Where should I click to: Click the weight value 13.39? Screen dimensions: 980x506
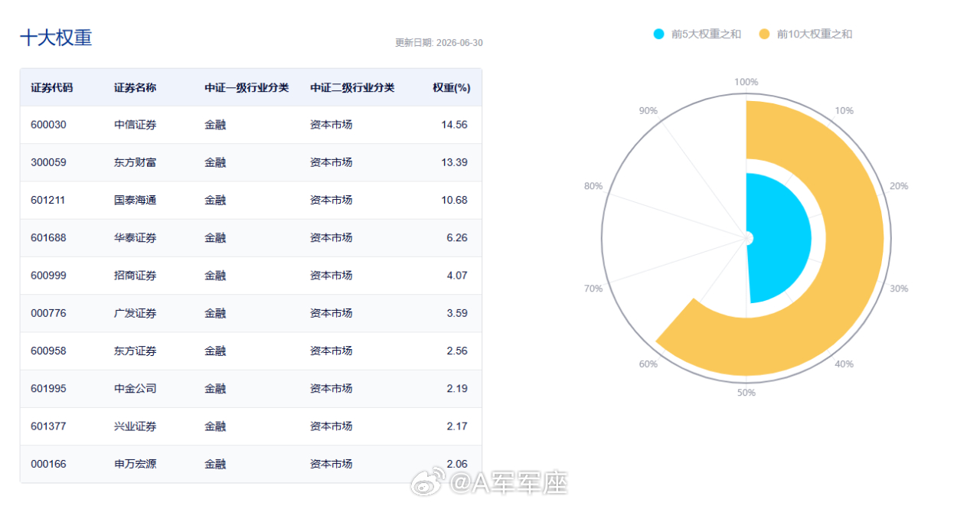coord(454,162)
